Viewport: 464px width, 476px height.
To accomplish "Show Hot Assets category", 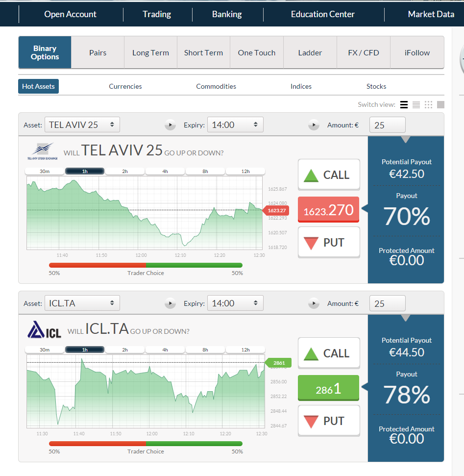I will [x=39, y=86].
